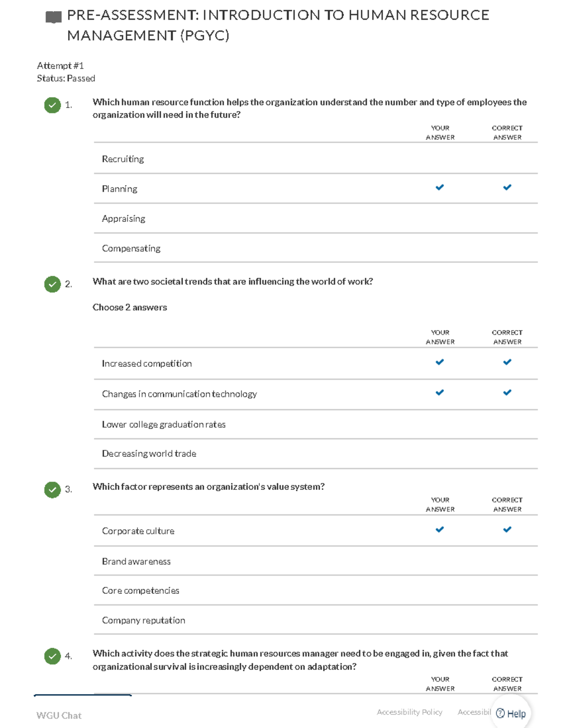This screenshot has width=563, height=728.
Task: Click the Brand awareness option
Action: click(x=137, y=562)
